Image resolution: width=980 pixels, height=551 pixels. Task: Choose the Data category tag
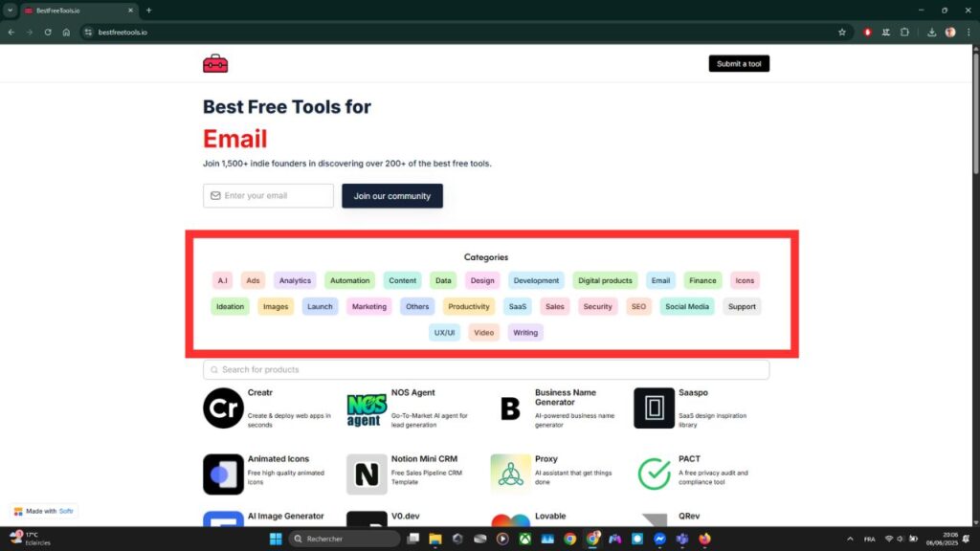(443, 280)
